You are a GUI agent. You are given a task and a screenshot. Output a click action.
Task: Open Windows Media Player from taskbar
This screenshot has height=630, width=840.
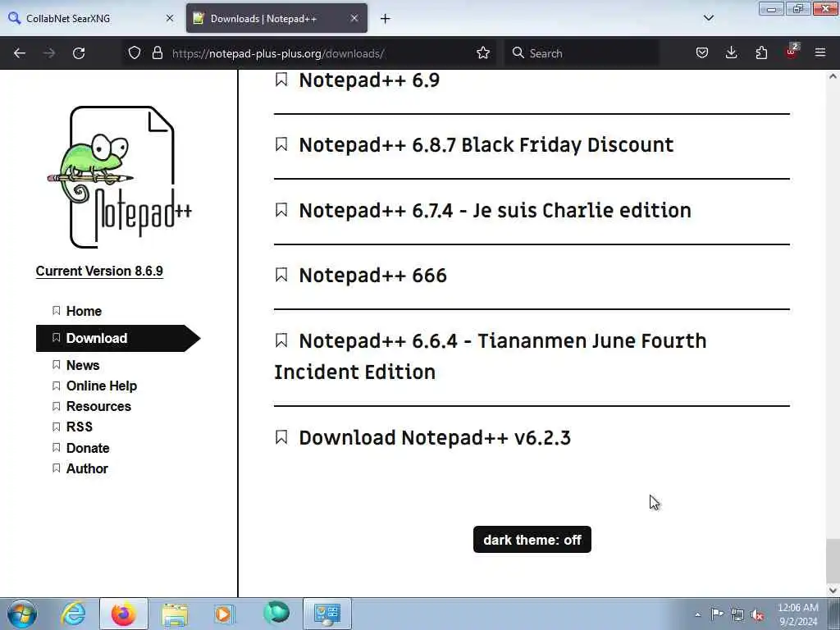[223, 614]
